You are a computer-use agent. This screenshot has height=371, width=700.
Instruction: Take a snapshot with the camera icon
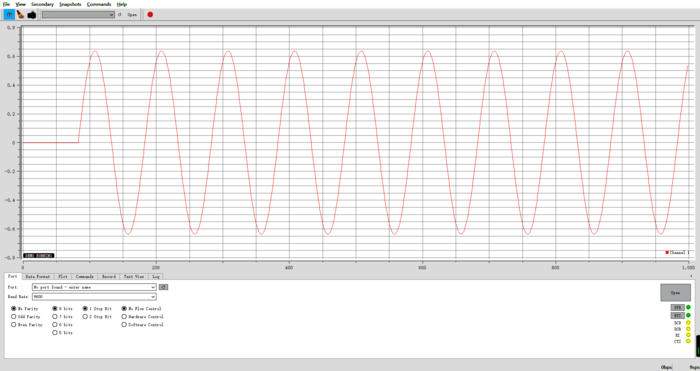(x=32, y=15)
